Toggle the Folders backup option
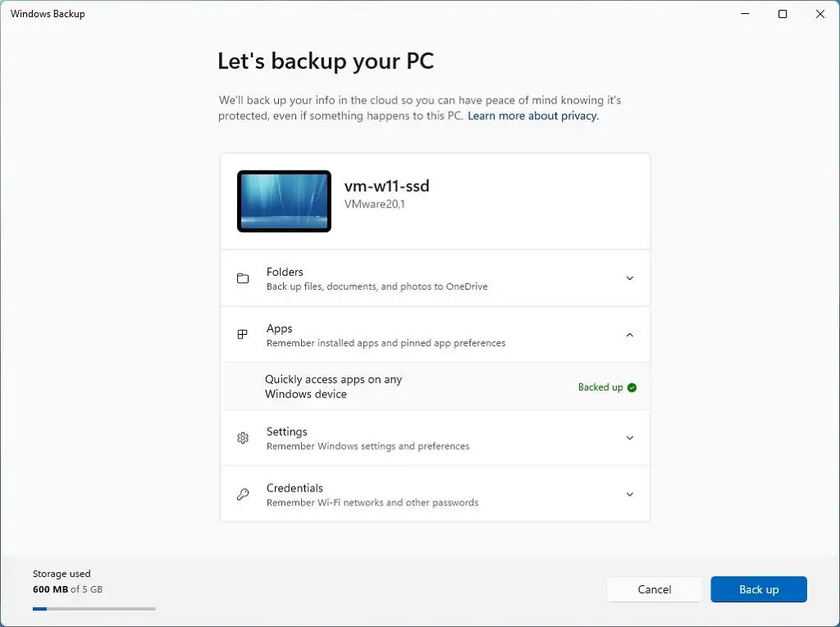840x627 pixels. pos(435,278)
